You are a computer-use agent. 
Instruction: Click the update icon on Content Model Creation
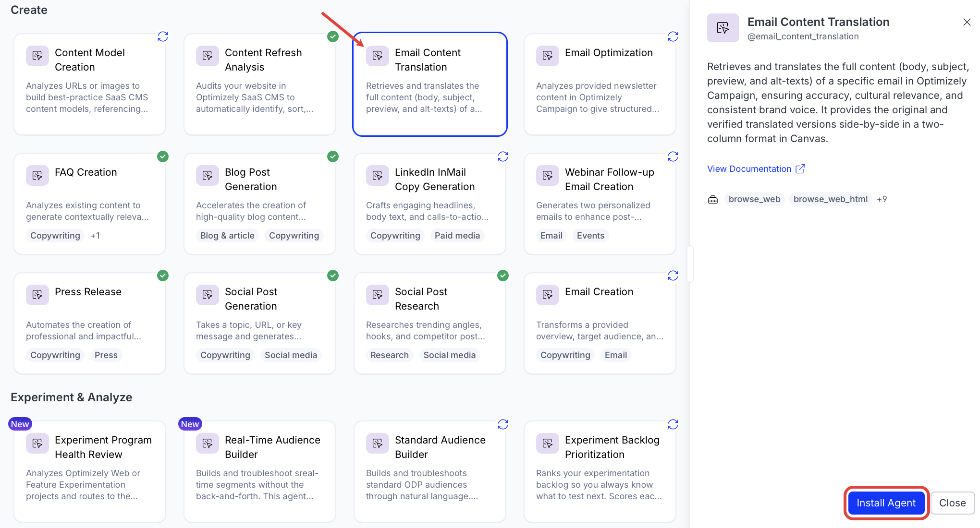(163, 36)
